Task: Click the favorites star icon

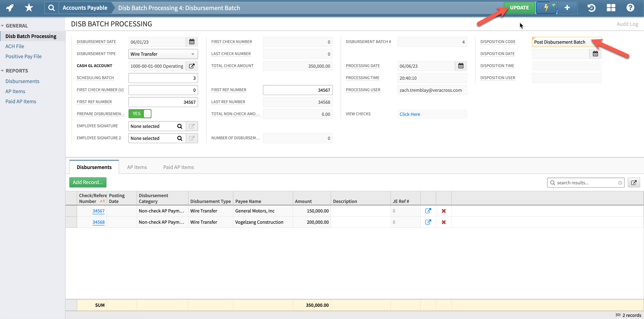Action: point(29,8)
